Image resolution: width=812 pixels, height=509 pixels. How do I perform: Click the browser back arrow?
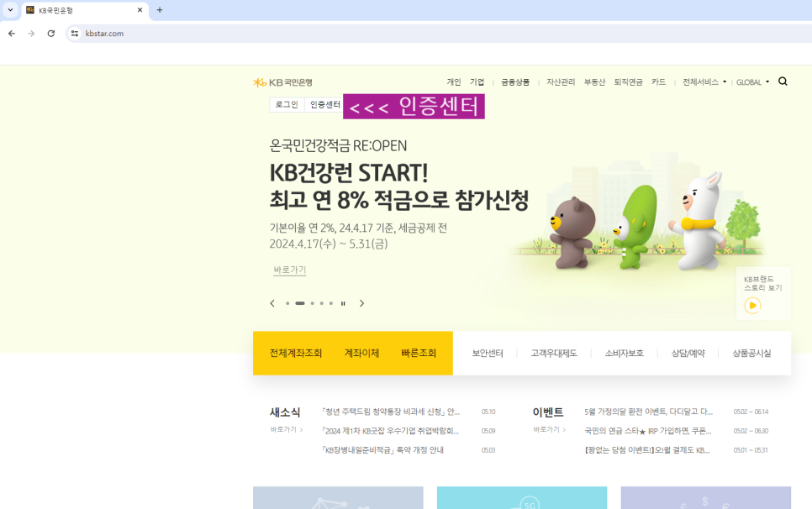tap(12, 33)
